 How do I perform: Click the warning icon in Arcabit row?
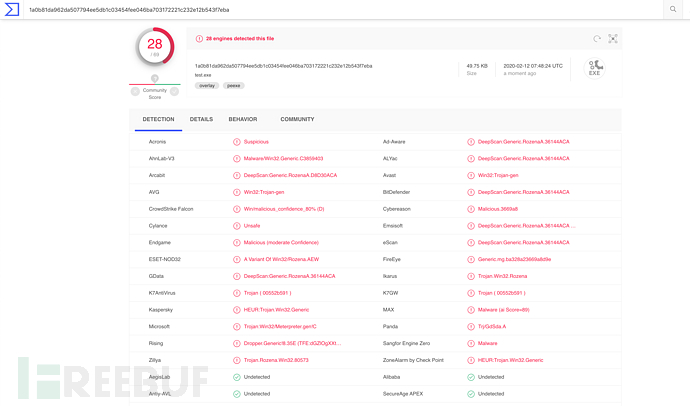237,175
